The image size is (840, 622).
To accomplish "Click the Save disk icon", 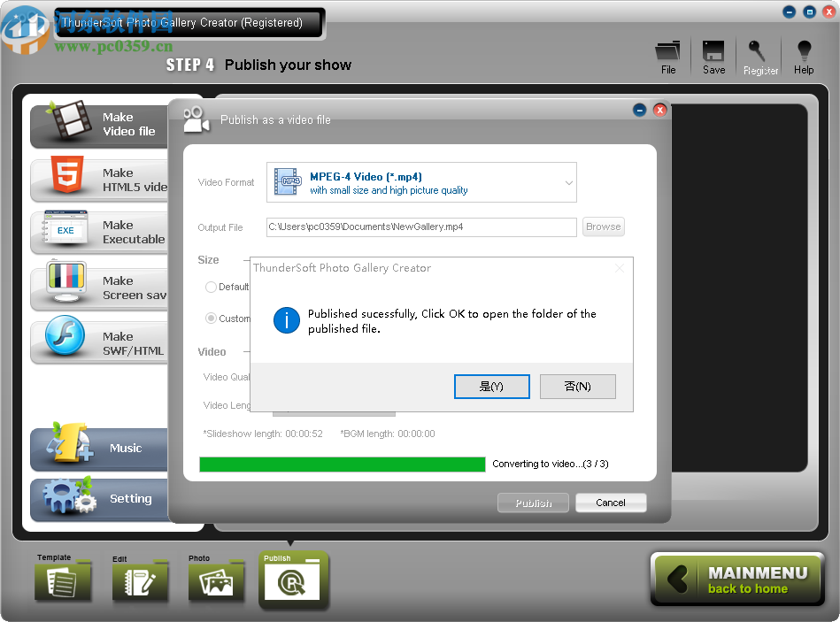I will [713, 58].
